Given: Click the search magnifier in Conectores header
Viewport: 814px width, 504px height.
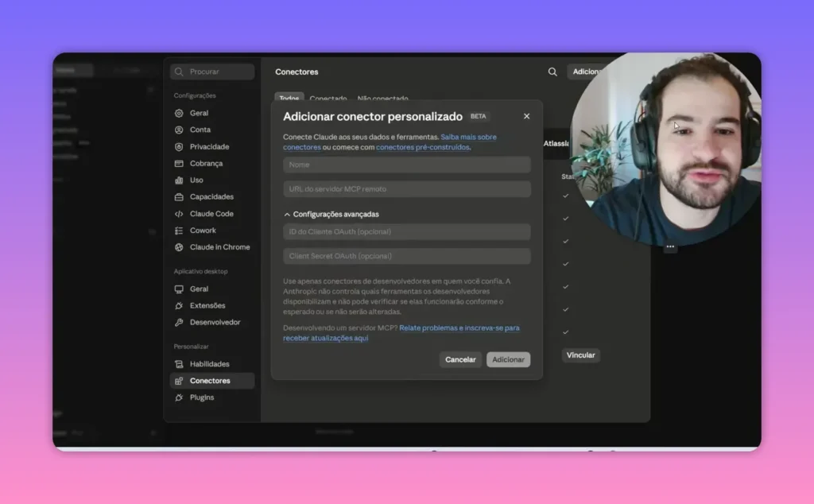Looking at the screenshot, I should (x=552, y=72).
